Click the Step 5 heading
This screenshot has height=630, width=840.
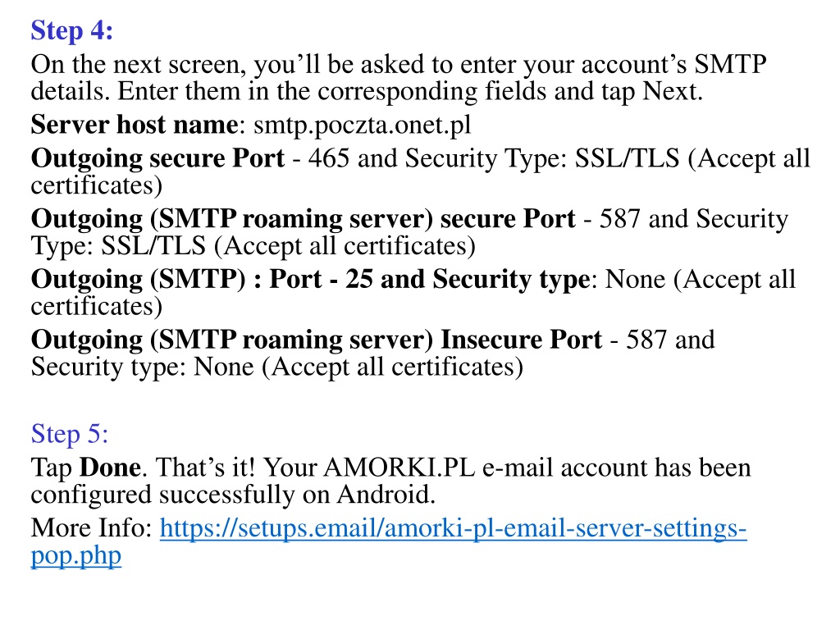pyautogui.click(x=70, y=433)
